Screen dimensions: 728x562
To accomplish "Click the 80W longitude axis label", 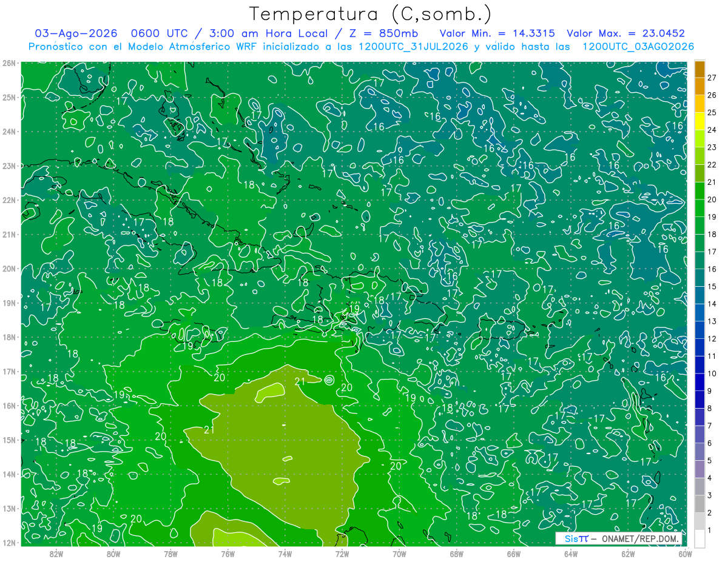I will (113, 554).
